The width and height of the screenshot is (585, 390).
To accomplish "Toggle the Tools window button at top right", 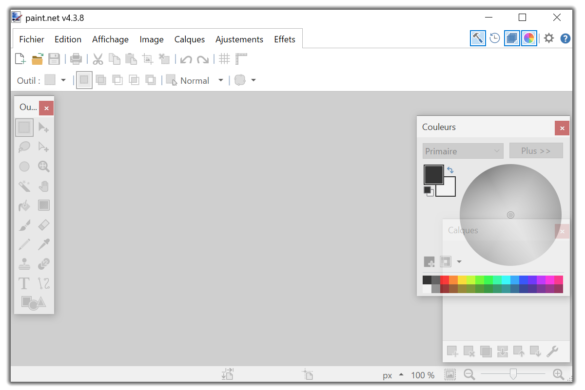I will point(478,38).
